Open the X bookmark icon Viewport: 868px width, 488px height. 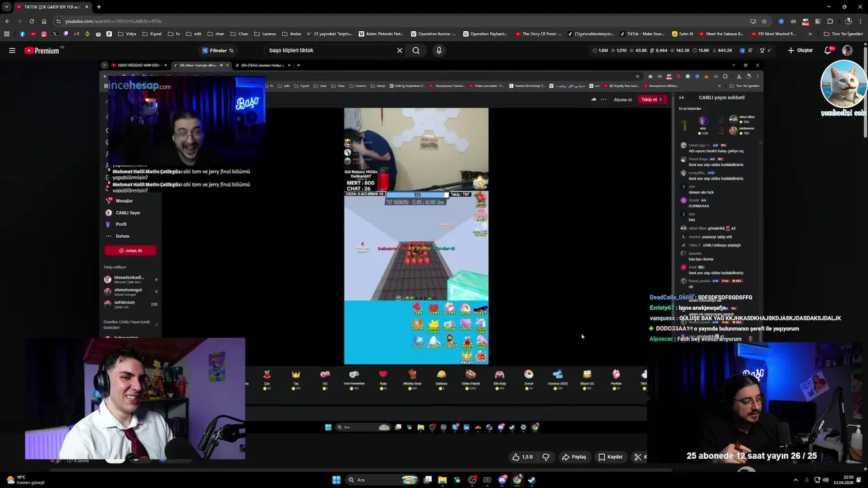click(55, 33)
